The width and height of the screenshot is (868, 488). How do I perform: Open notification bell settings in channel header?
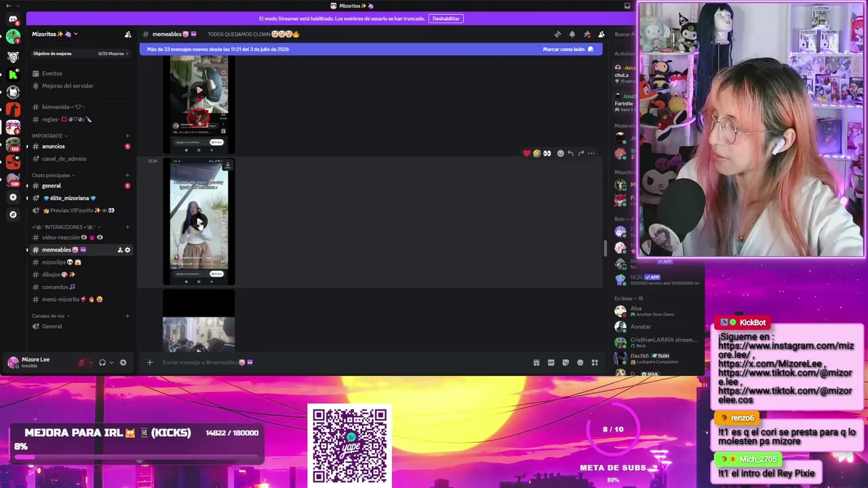pyautogui.click(x=572, y=34)
